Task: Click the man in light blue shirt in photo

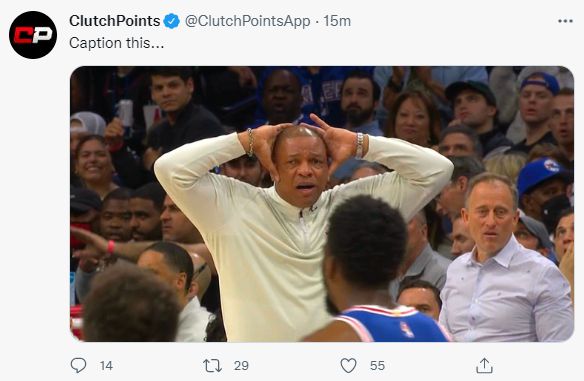Action: tap(506, 261)
